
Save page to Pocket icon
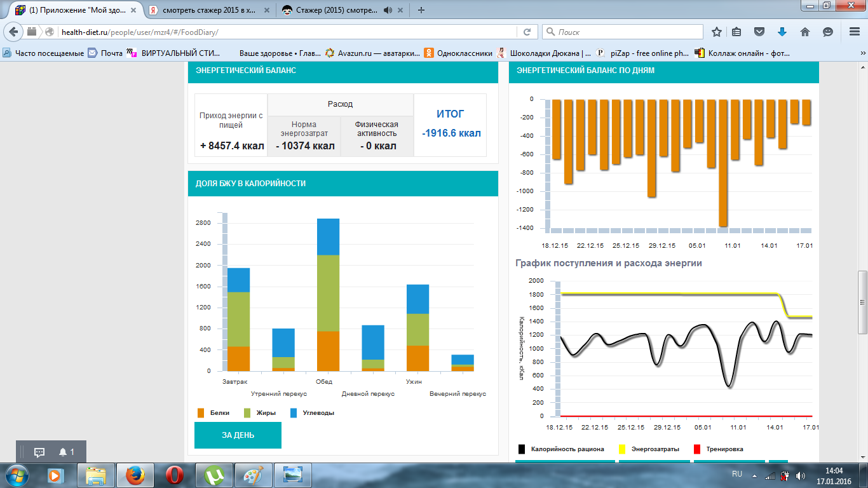click(x=759, y=32)
